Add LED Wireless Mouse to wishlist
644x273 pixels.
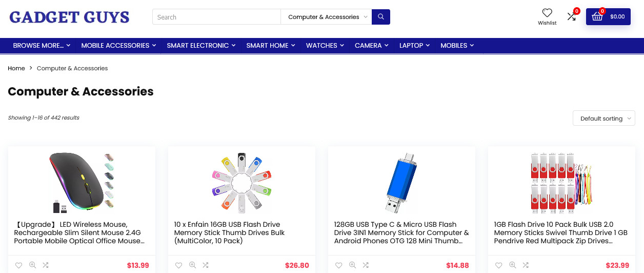19,265
